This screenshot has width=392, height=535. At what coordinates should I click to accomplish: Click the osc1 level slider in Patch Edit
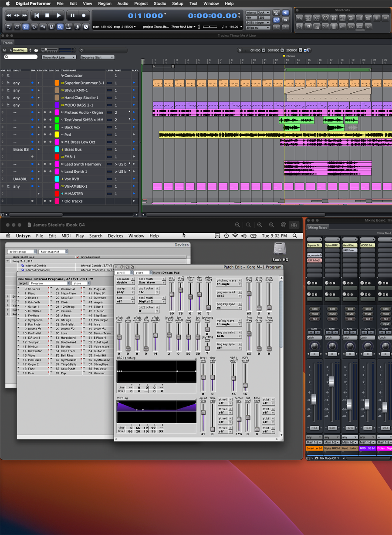pos(172,295)
